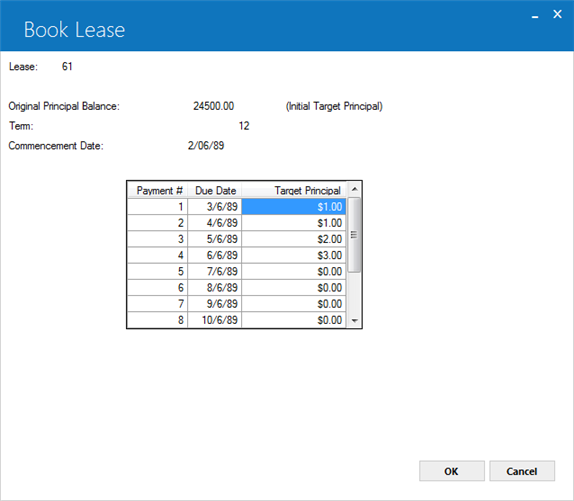This screenshot has width=574, height=501.
Task: Click the Cancel button
Action: point(522,471)
